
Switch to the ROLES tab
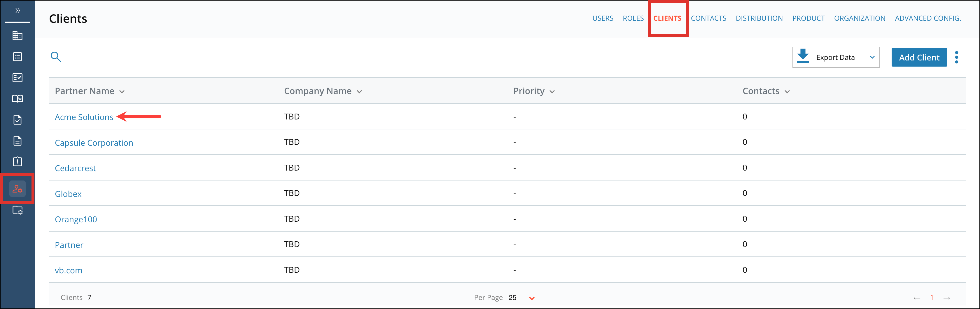point(633,18)
